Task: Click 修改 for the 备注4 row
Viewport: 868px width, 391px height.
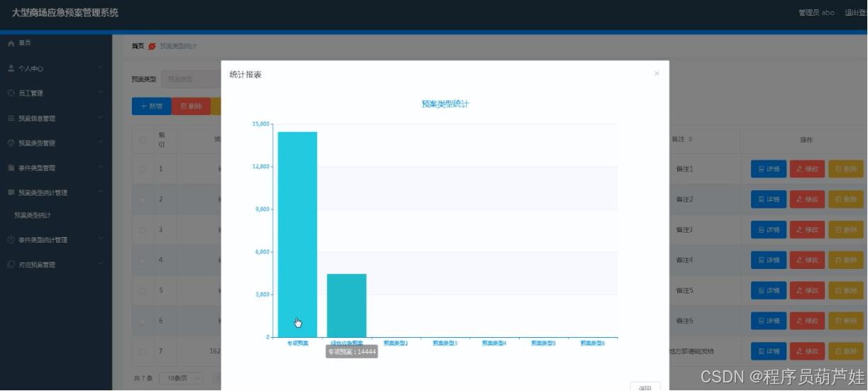Action: click(x=807, y=260)
